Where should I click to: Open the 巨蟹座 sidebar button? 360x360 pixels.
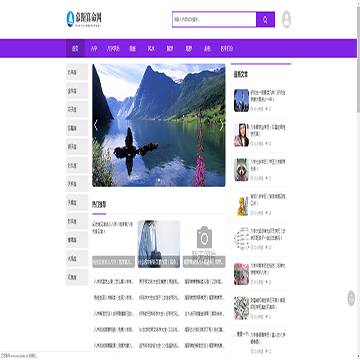click(77, 128)
